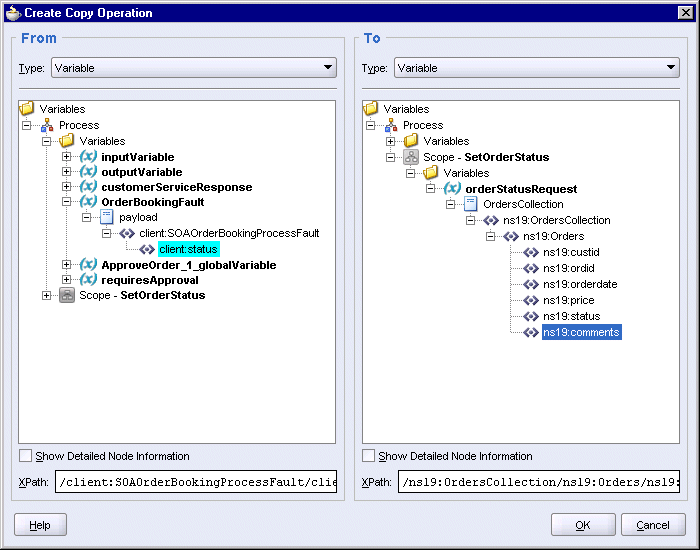Click the To XPath input field

point(539,481)
